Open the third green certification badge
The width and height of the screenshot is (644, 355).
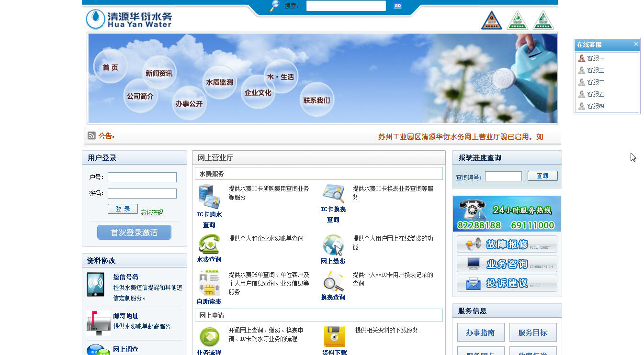543,20
